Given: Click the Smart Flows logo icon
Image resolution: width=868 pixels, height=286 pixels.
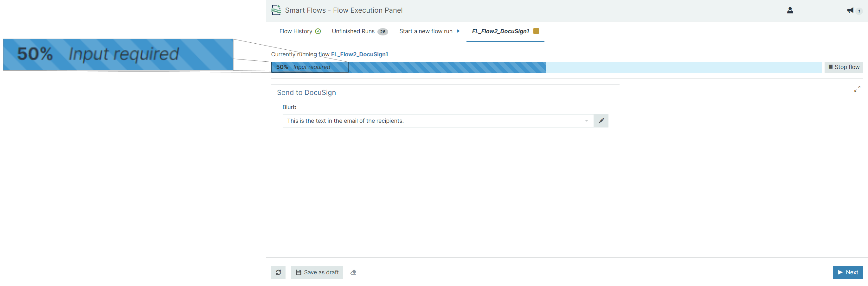Looking at the screenshot, I should pos(276,10).
